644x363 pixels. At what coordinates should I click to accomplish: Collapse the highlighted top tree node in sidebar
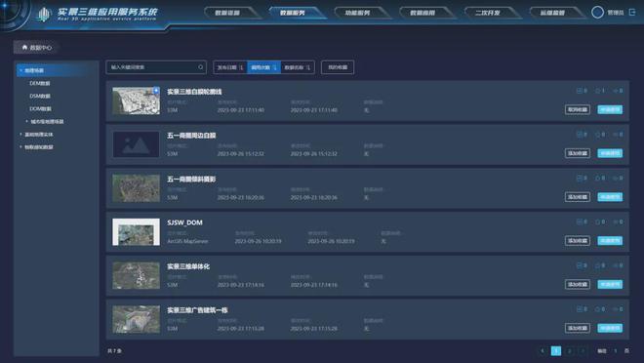coord(20,70)
